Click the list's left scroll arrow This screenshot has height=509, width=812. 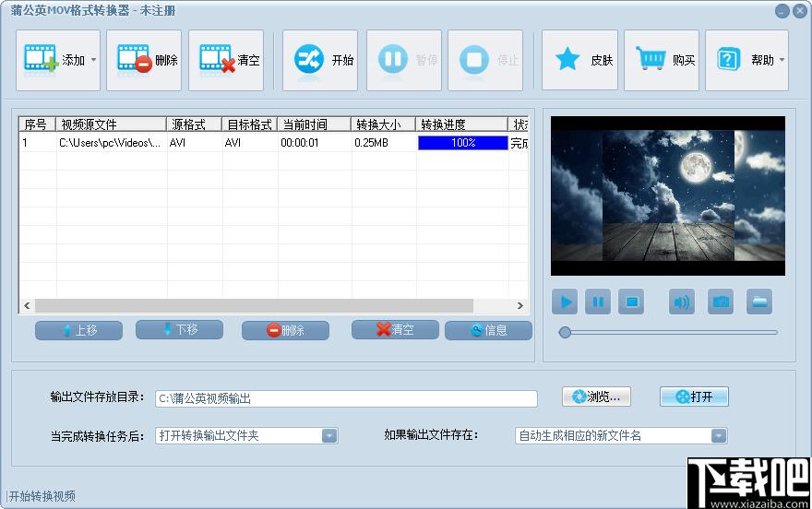click(x=27, y=306)
